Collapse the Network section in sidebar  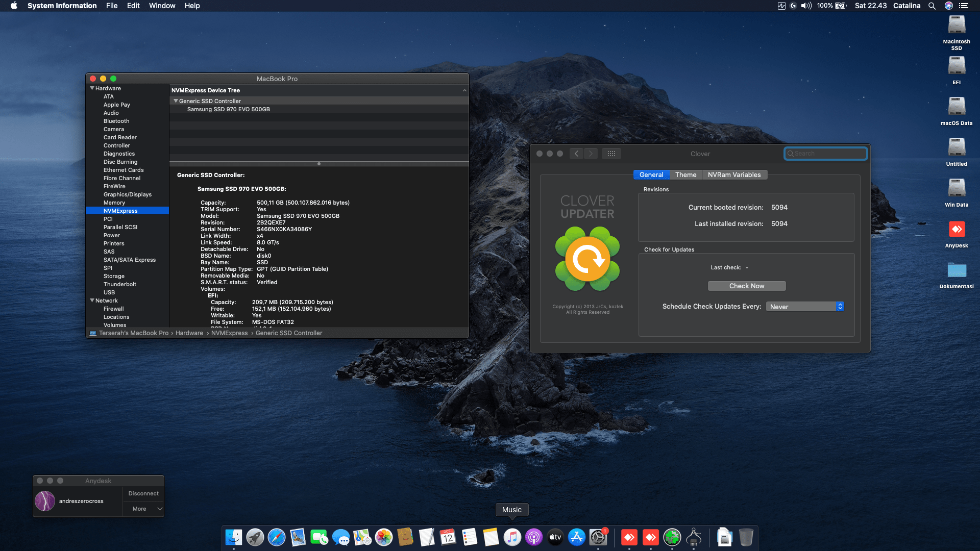(x=92, y=300)
